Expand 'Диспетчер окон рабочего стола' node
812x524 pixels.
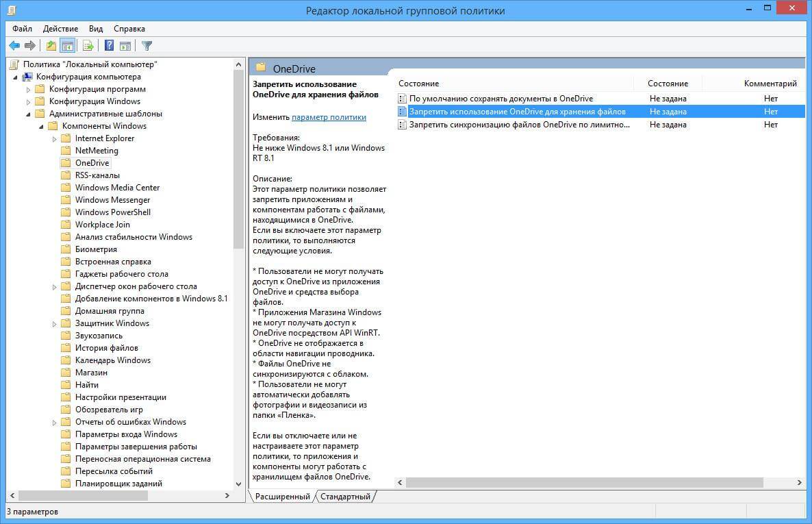point(54,287)
